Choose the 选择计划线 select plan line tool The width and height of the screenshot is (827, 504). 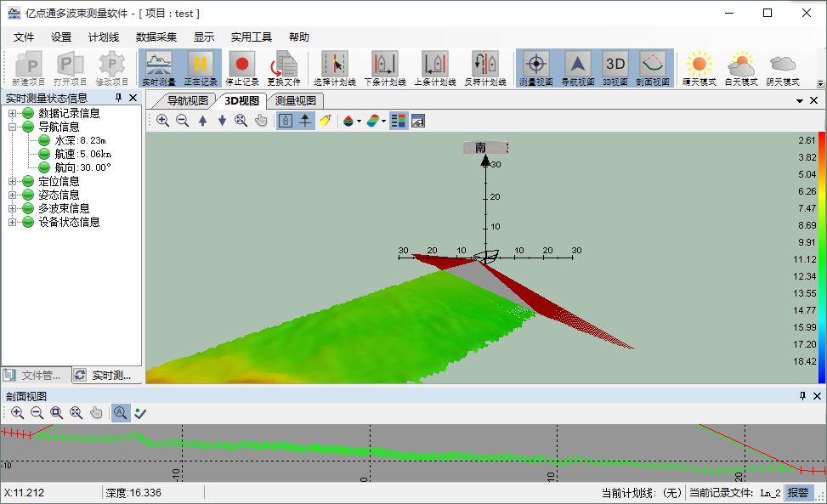coord(335,69)
